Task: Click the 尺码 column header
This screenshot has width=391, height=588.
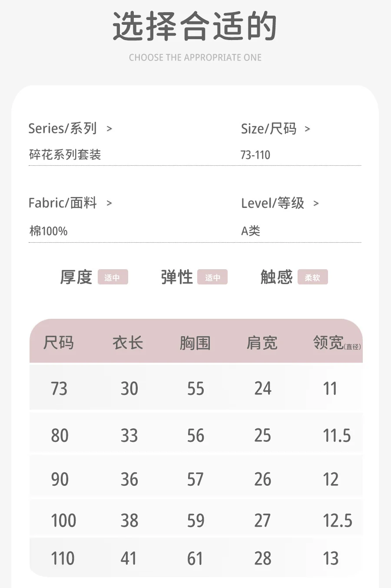Action: pos(59,343)
